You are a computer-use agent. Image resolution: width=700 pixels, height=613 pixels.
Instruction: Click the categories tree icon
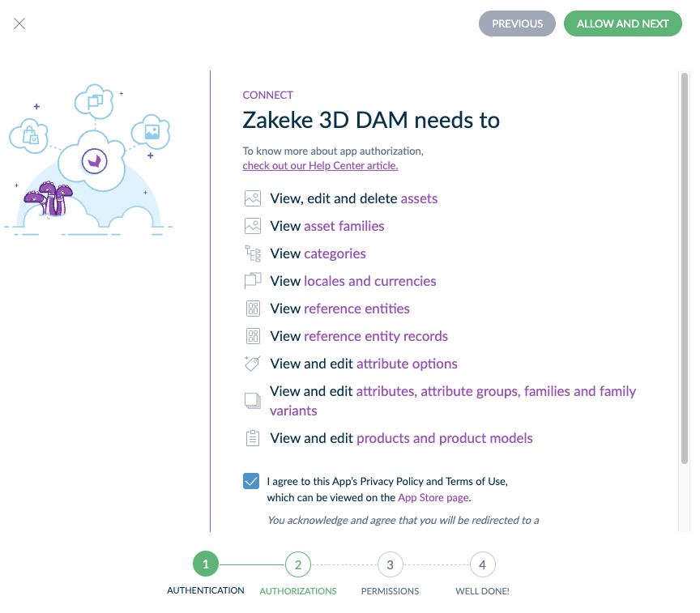coord(252,253)
